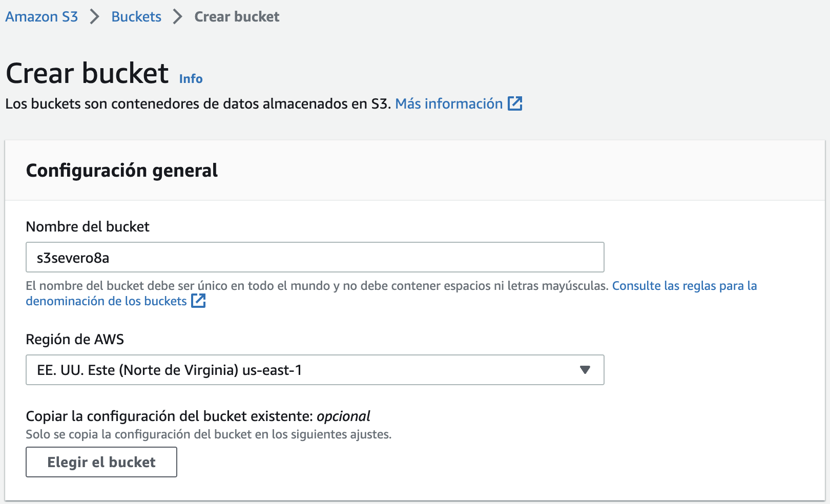Click the region dropdown arrow
Screen dimensions: 830x504
coord(585,370)
